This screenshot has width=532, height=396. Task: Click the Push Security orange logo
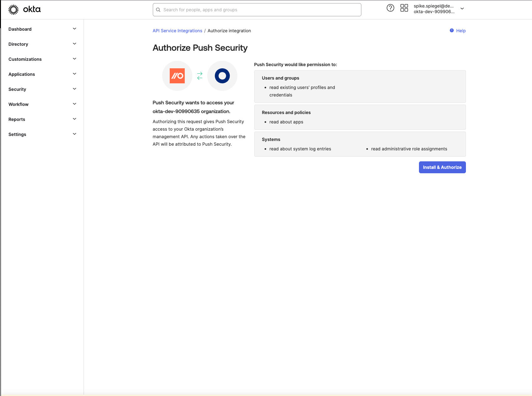click(177, 76)
